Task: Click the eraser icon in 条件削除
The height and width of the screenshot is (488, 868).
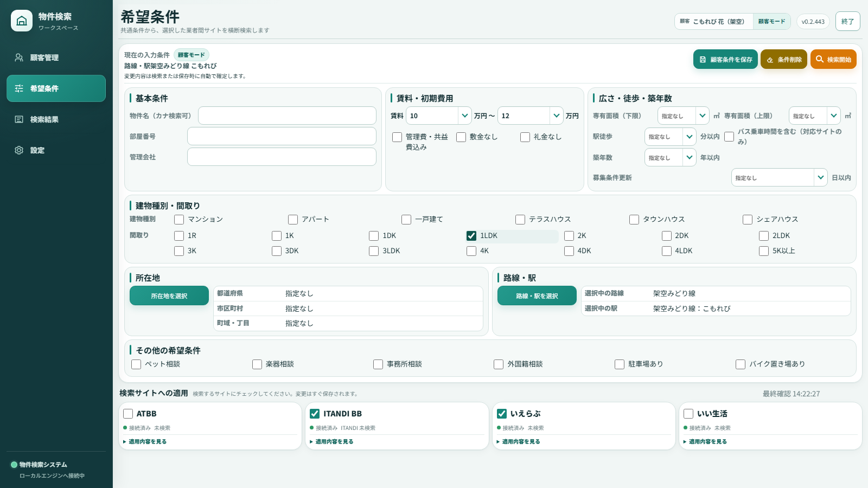Action: coord(770,60)
